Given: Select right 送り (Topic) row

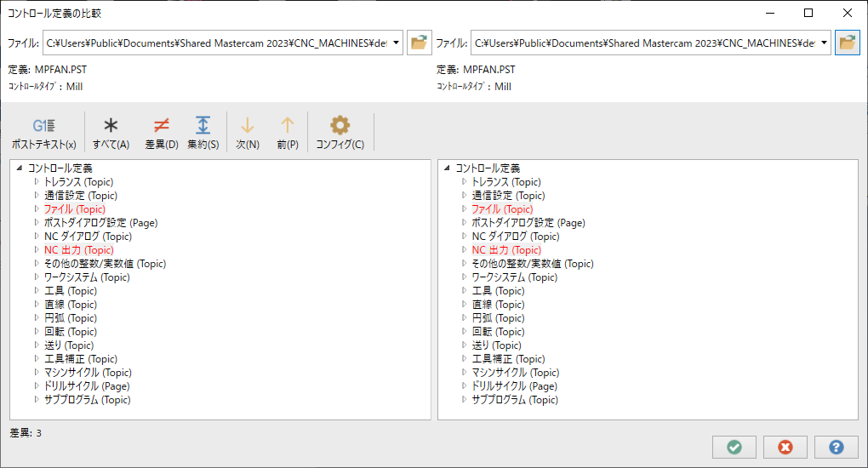Looking at the screenshot, I should coord(497,345).
